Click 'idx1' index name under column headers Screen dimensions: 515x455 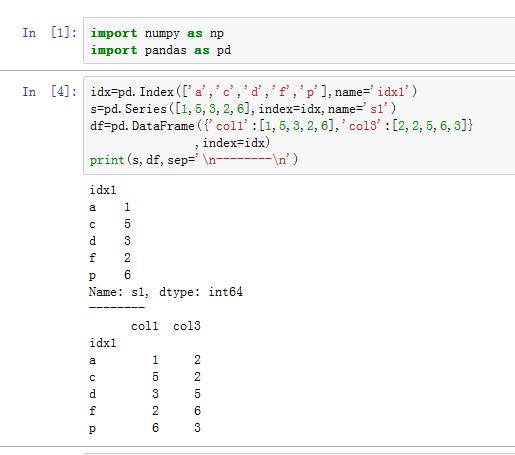click(x=103, y=343)
